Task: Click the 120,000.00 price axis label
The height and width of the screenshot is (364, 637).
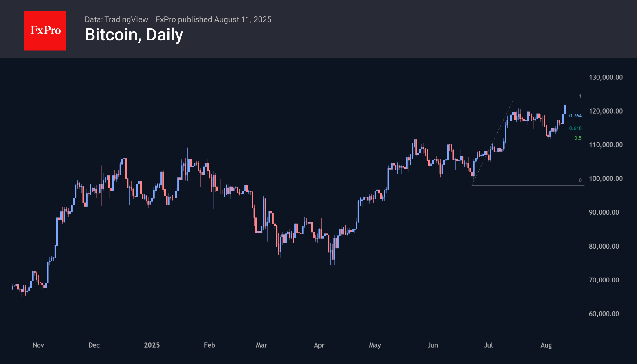Action: coord(606,111)
